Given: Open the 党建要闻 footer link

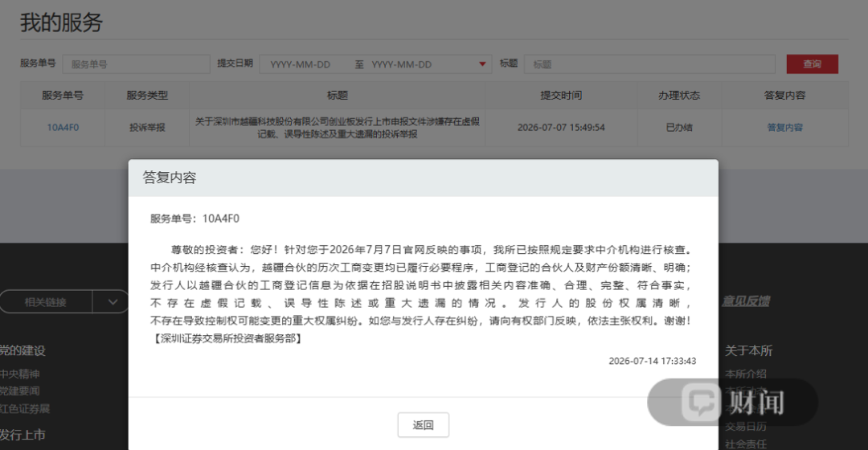Looking at the screenshot, I should 19,391.
